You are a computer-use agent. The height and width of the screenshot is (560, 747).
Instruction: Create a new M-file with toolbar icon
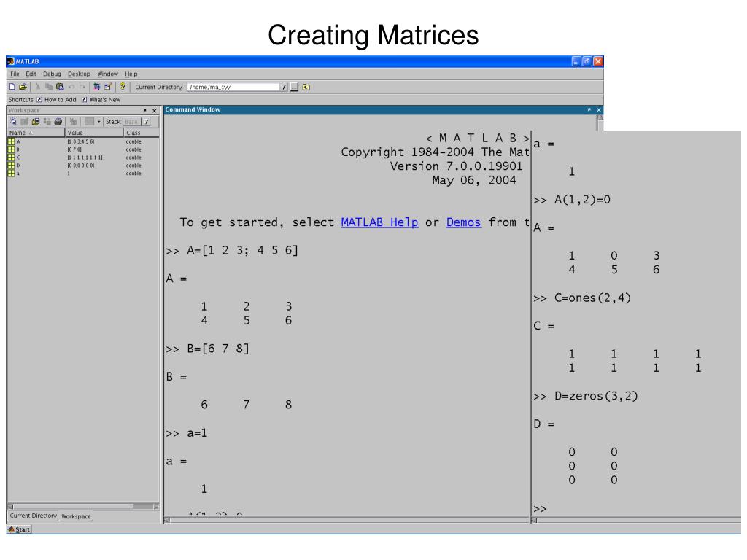point(12,87)
